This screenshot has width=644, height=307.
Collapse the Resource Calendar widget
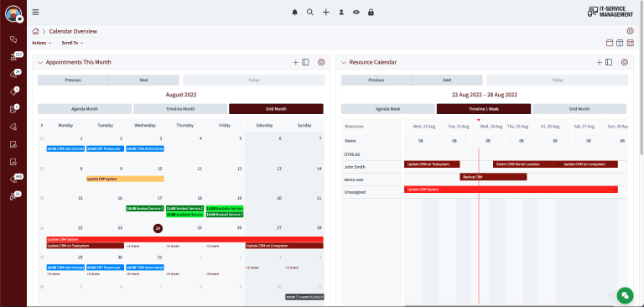pyautogui.click(x=344, y=62)
